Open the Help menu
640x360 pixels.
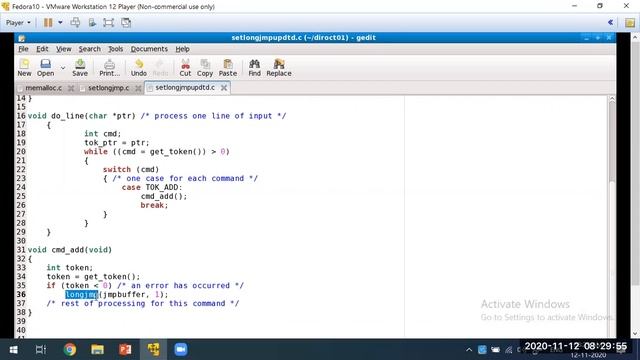point(182,49)
